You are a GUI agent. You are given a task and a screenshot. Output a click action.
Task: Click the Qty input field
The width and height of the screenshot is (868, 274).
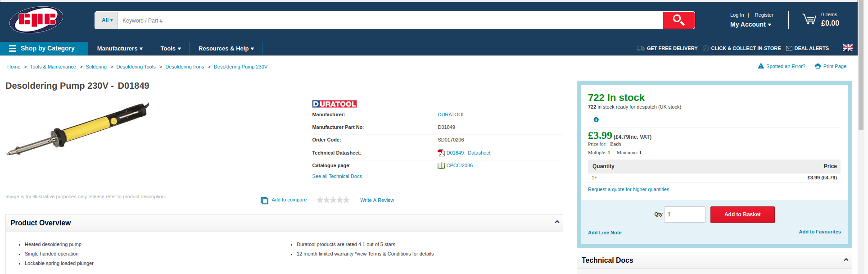click(685, 215)
